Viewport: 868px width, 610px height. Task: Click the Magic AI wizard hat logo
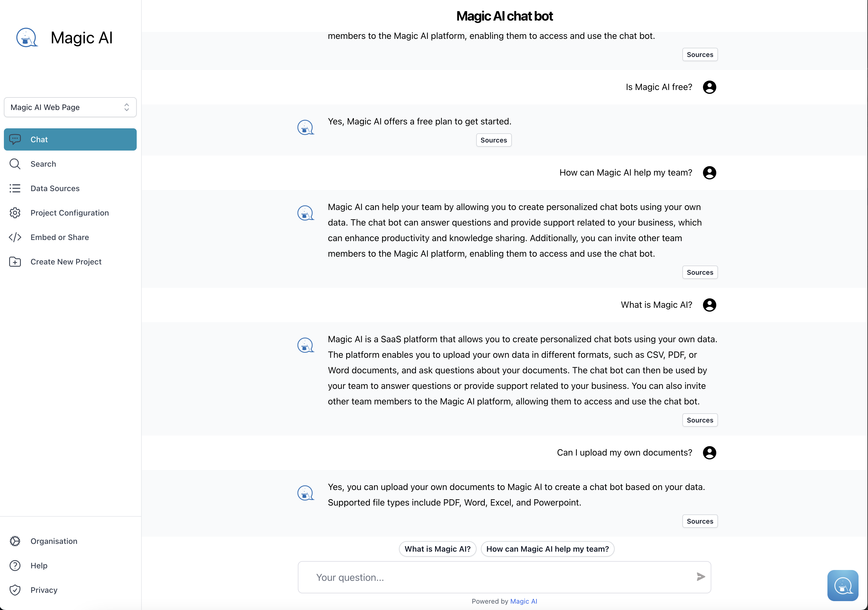(27, 37)
